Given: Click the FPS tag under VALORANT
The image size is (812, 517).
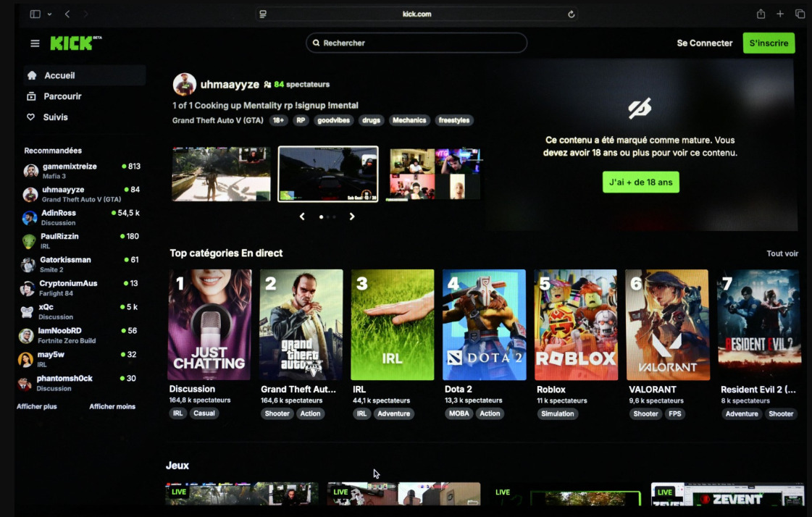Looking at the screenshot, I should pos(675,413).
